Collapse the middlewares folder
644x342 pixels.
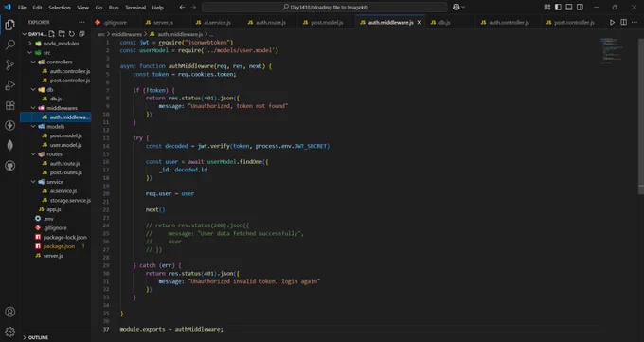point(33,108)
